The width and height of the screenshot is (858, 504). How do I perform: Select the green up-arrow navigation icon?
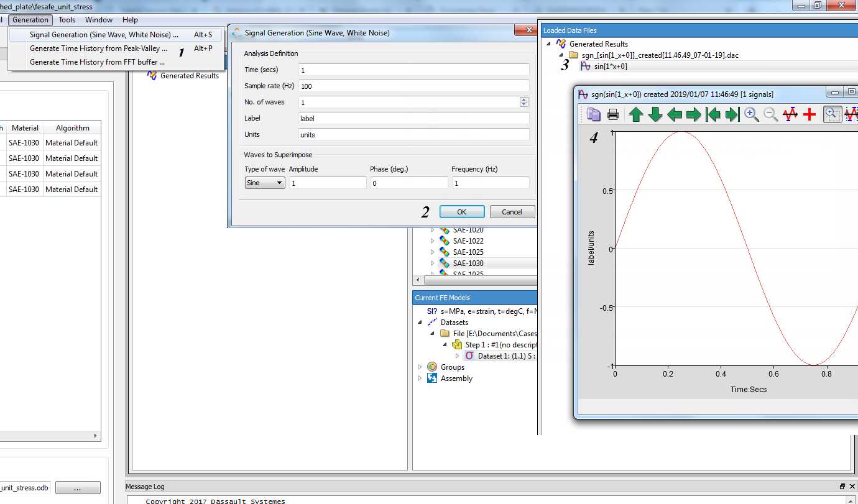(636, 114)
